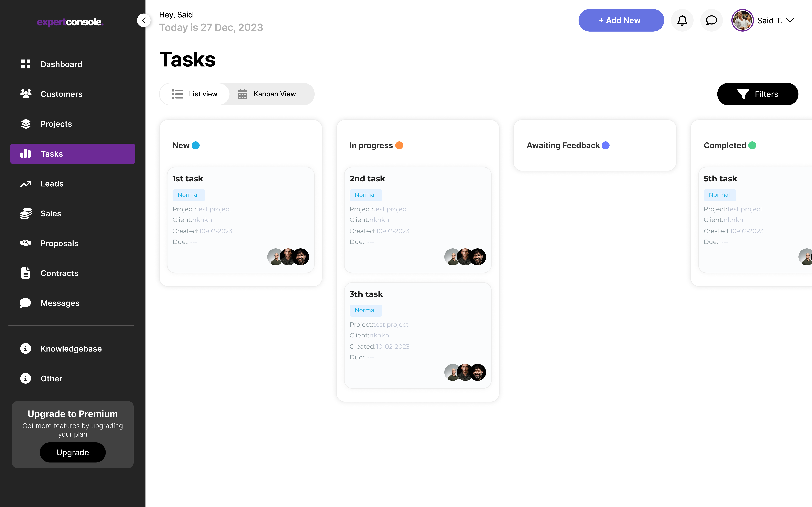Click the Projects layers icon

26,124
